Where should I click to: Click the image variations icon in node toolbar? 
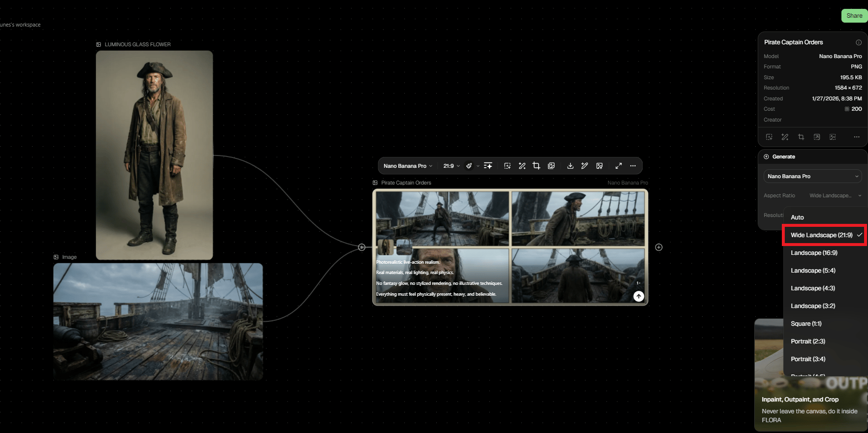click(x=551, y=166)
